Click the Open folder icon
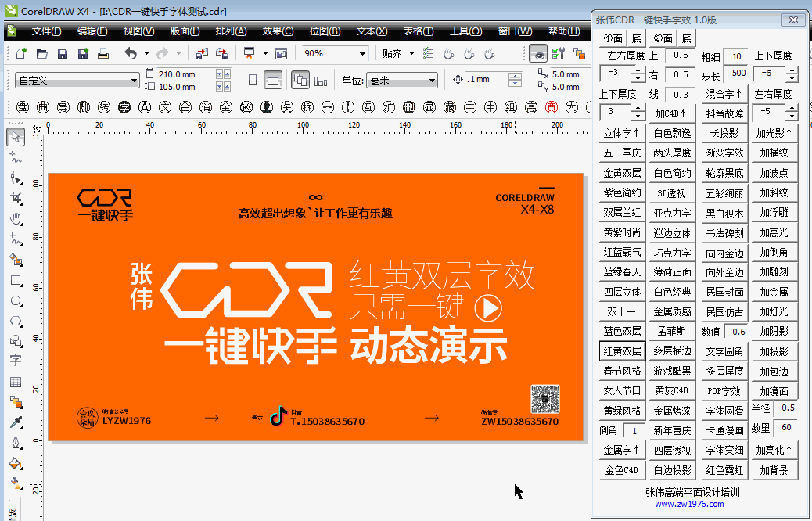The width and height of the screenshot is (812, 521). click(x=42, y=53)
